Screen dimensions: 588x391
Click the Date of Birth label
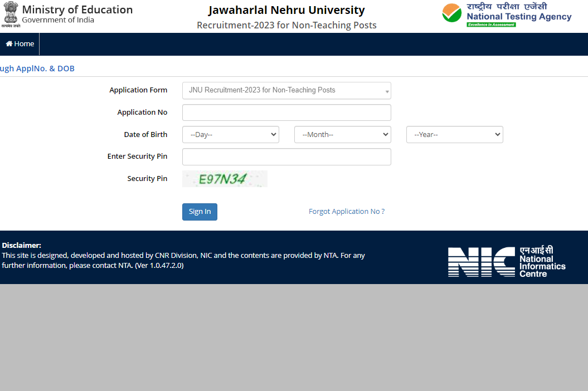click(145, 135)
